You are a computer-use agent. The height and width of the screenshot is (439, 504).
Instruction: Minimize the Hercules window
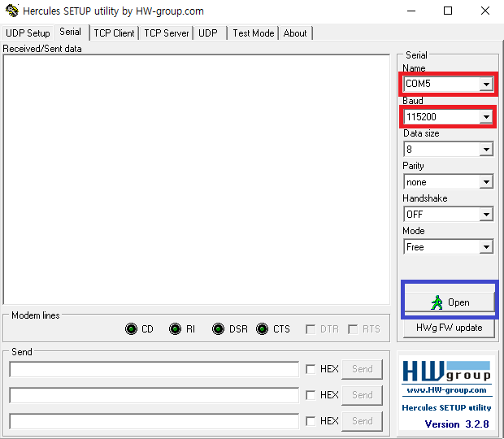[x=411, y=11]
